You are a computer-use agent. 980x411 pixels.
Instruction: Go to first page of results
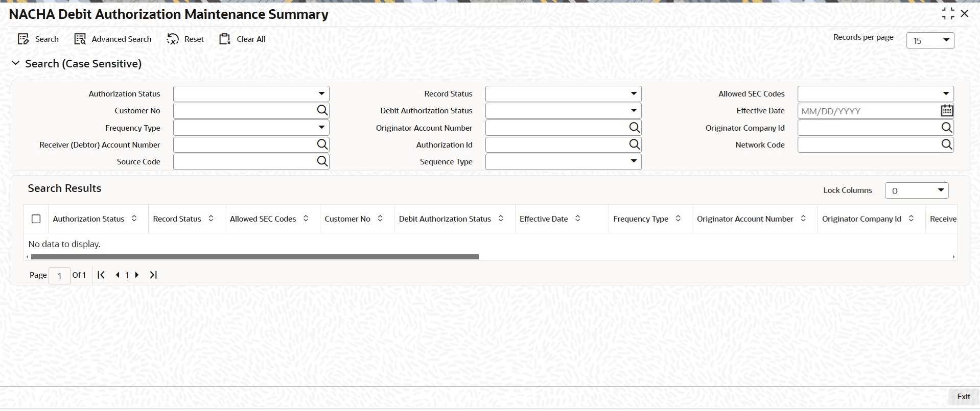101,275
